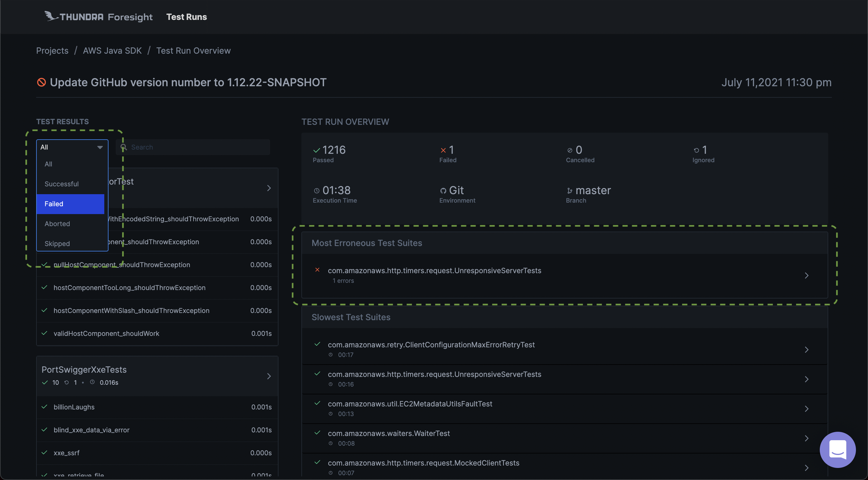
Task: Select validHostComponent_shouldWork test
Action: click(157, 334)
